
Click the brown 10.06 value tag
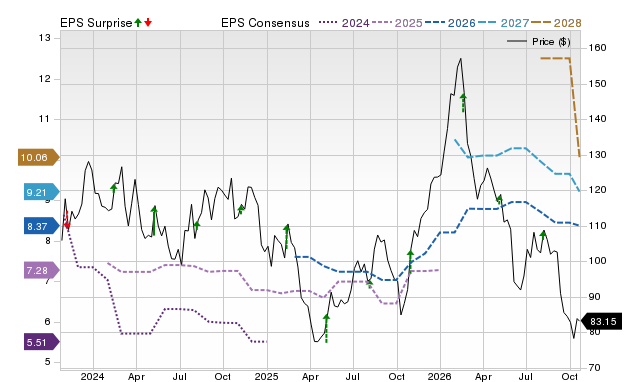coord(38,157)
